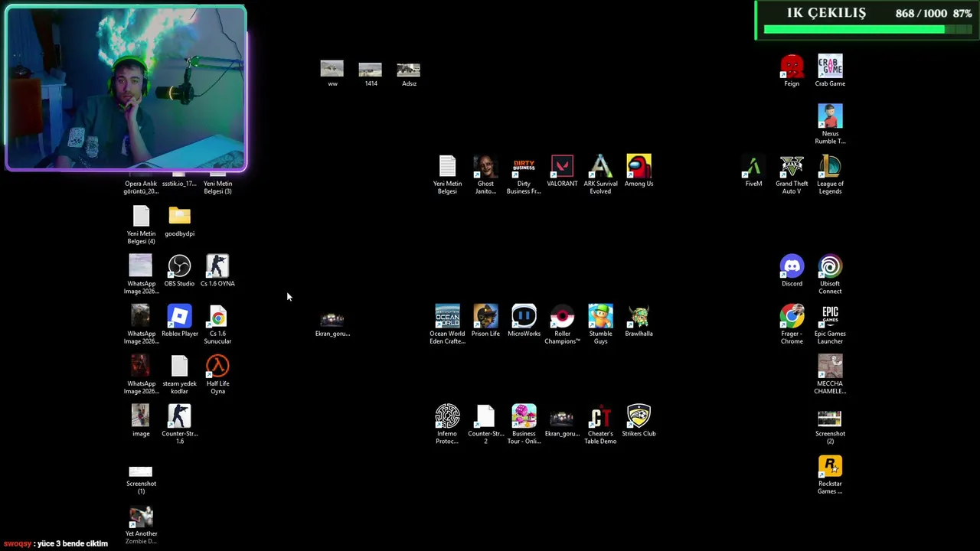Select the Epic Games Launcher icon
The height and width of the screenshot is (551, 980).
[x=830, y=317]
